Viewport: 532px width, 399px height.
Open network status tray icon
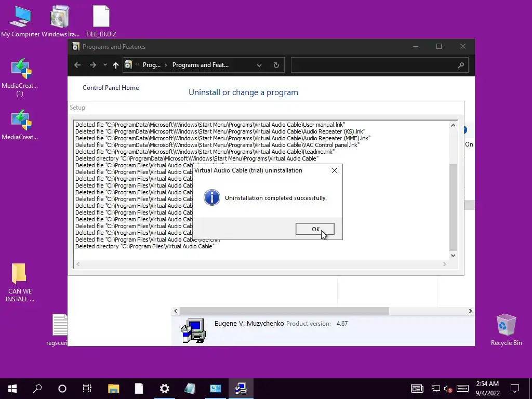tap(436, 389)
